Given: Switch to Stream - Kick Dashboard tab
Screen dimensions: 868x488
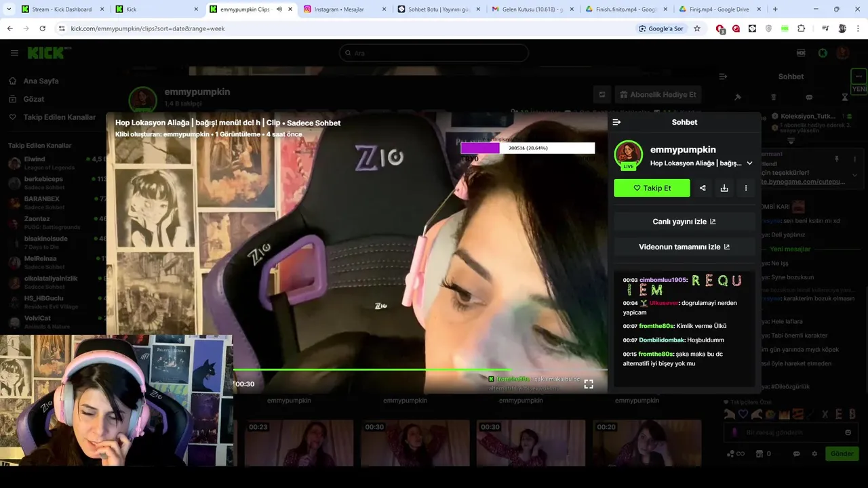Looking at the screenshot, I should [x=62, y=9].
